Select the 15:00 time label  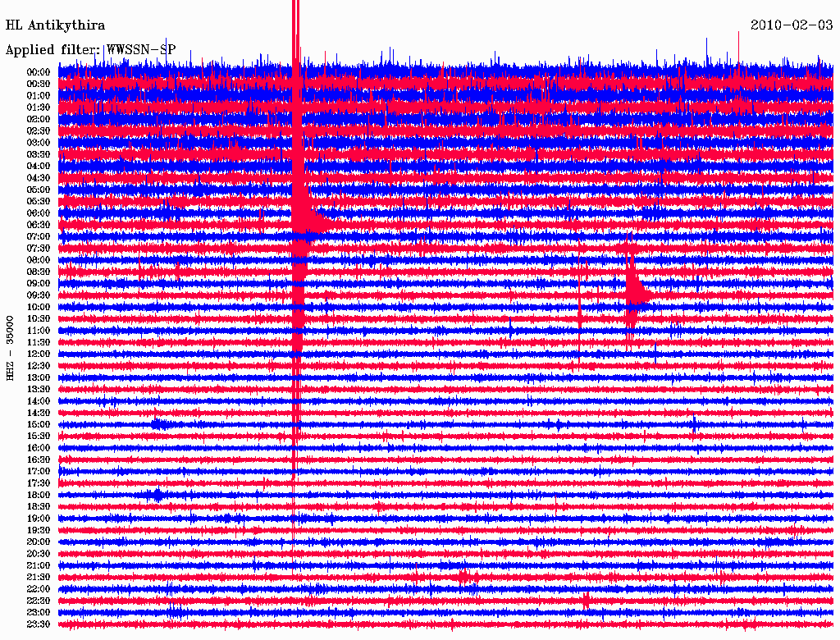coord(39,424)
